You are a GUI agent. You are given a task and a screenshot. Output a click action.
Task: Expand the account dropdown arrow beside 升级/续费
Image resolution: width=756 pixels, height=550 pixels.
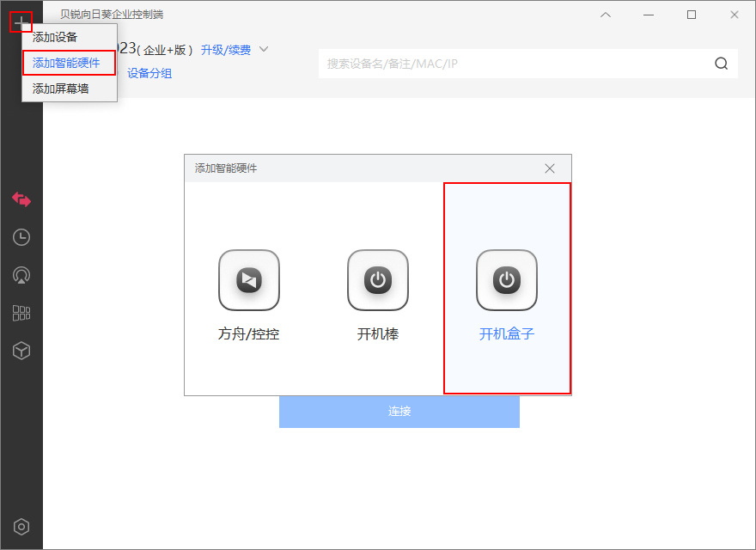(263, 49)
